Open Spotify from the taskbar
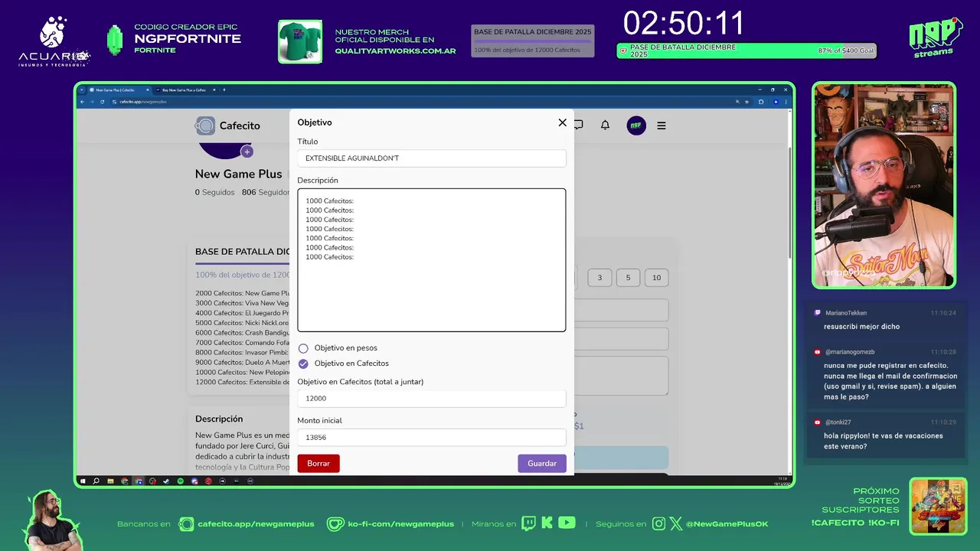This screenshot has height=551, width=980. pyautogui.click(x=181, y=481)
